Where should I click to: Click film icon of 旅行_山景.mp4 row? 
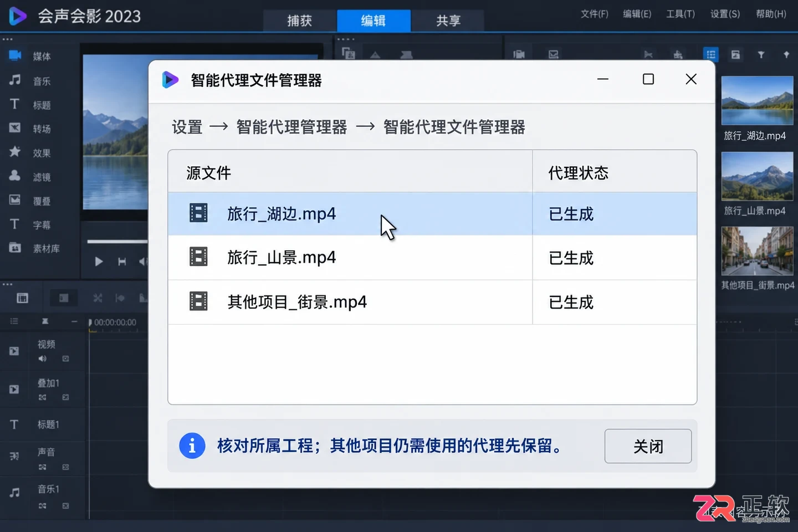[198, 257]
